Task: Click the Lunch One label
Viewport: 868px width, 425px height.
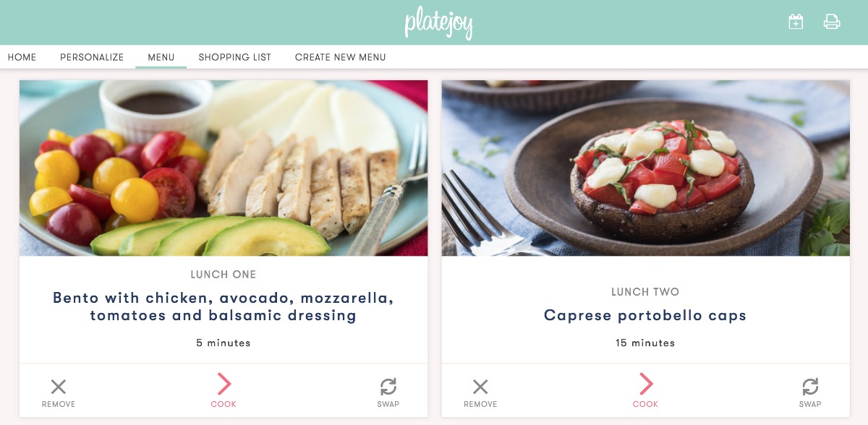Action: [x=224, y=275]
